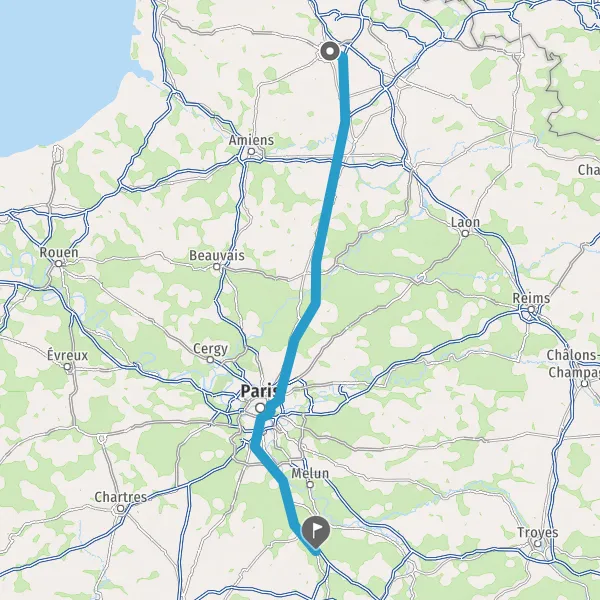Select the Rouen city marker

(x=59, y=264)
